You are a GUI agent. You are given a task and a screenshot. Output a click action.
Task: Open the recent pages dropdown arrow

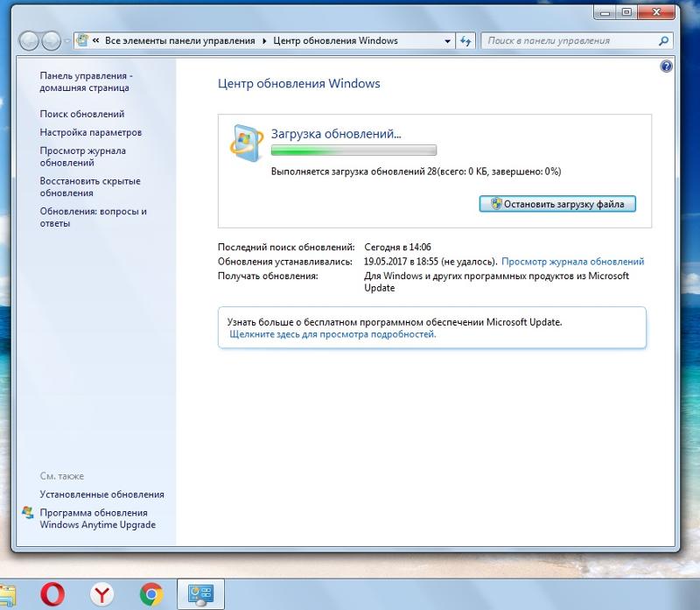67,41
